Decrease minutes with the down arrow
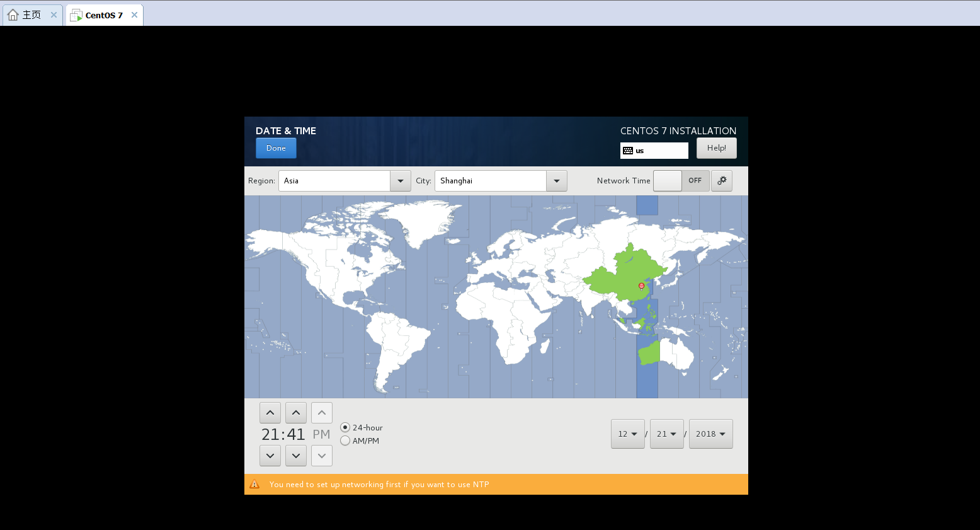Image resolution: width=980 pixels, height=530 pixels. (x=296, y=456)
